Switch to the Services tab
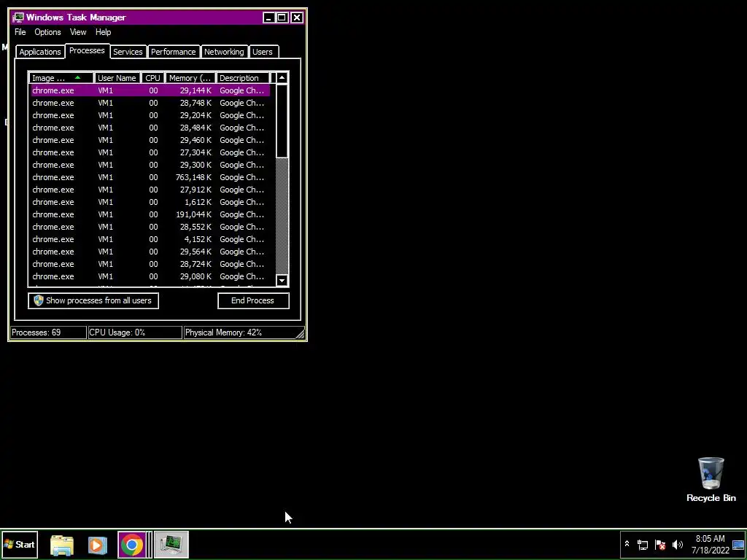 (x=128, y=52)
